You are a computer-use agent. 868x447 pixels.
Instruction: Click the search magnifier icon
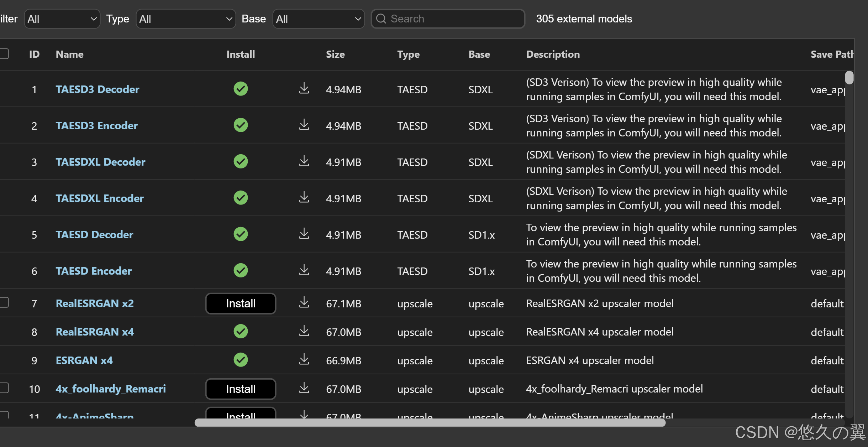tap(381, 19)
